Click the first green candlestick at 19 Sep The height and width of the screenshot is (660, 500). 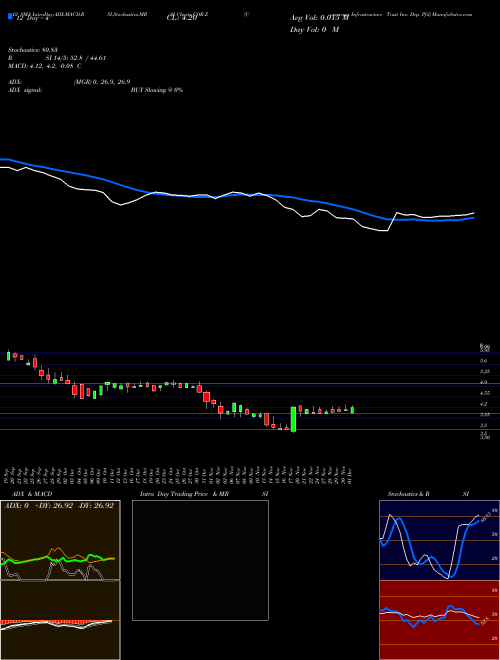pyautogui.click(x=8, y=356)
